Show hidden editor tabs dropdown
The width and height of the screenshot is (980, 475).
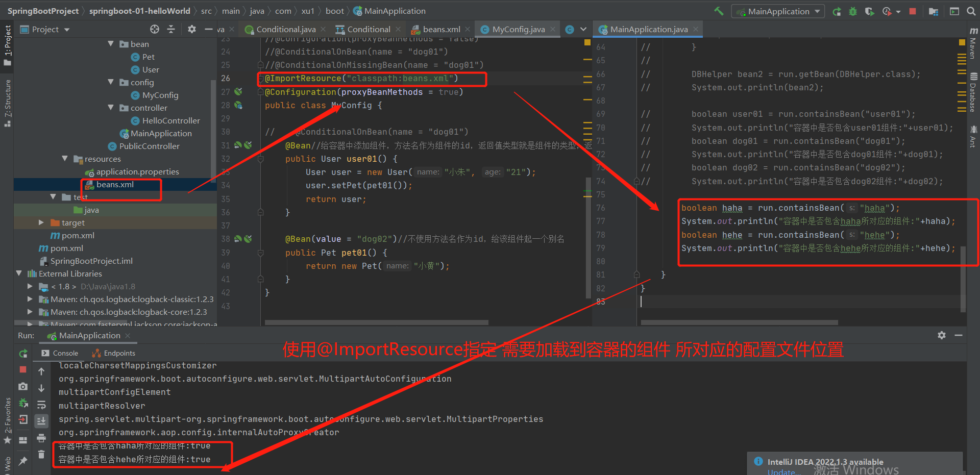[x=583, y=29]
